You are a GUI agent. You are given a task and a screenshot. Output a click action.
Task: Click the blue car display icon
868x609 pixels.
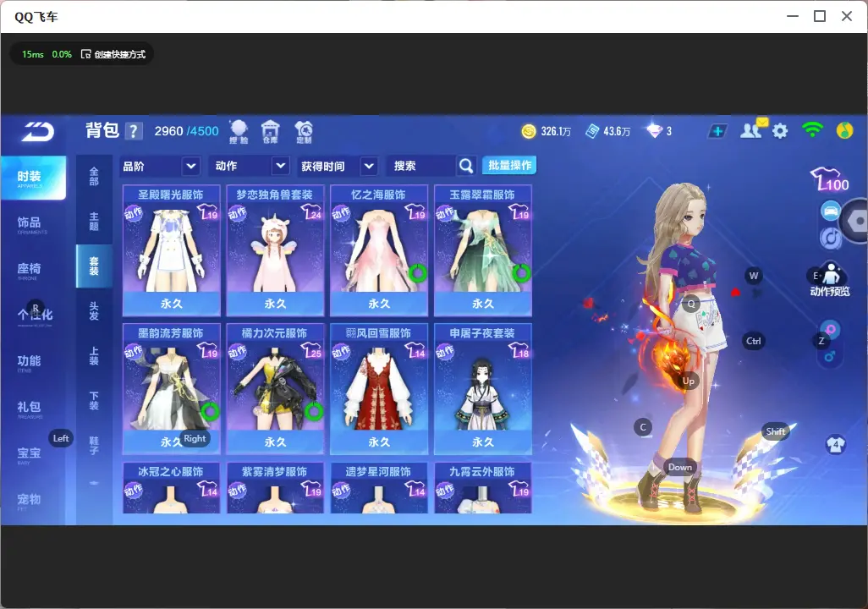[830, 211]
